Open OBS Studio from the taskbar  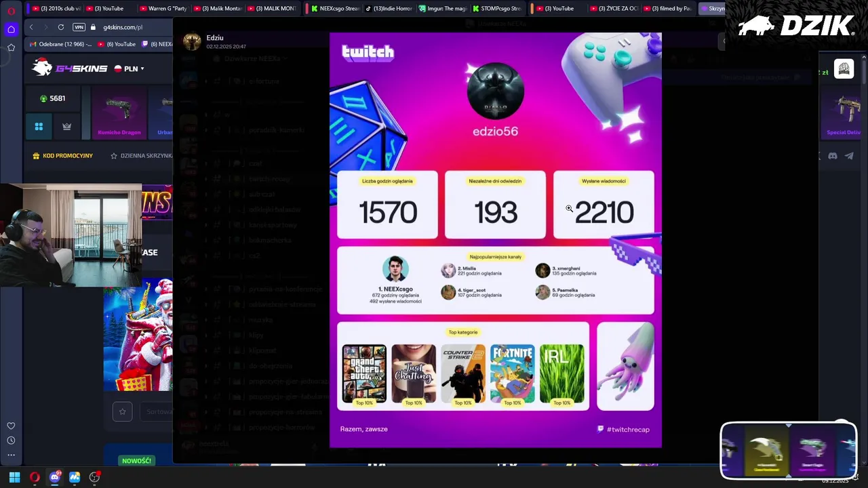point(94,477)
